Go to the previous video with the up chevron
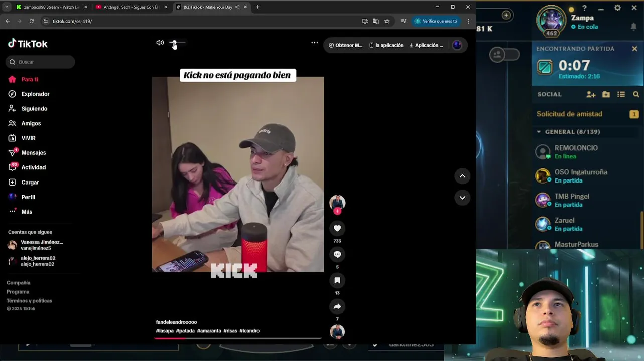644x361 pixels. click(x=462, y=176)
